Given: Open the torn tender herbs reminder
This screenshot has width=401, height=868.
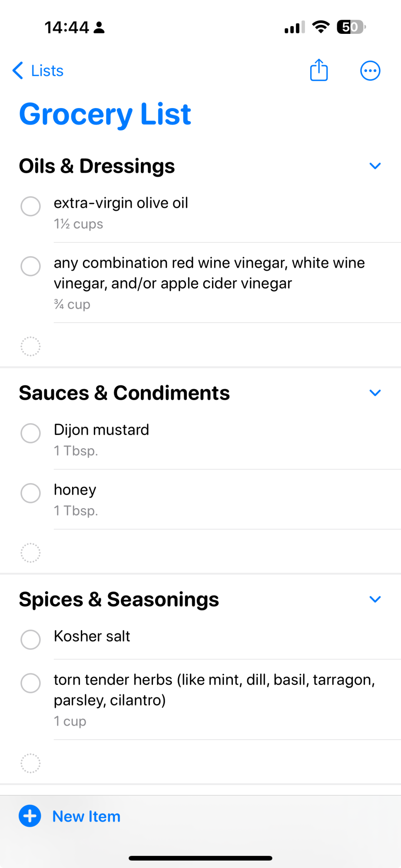Looking at the screenshot, I should click(214, 699).
